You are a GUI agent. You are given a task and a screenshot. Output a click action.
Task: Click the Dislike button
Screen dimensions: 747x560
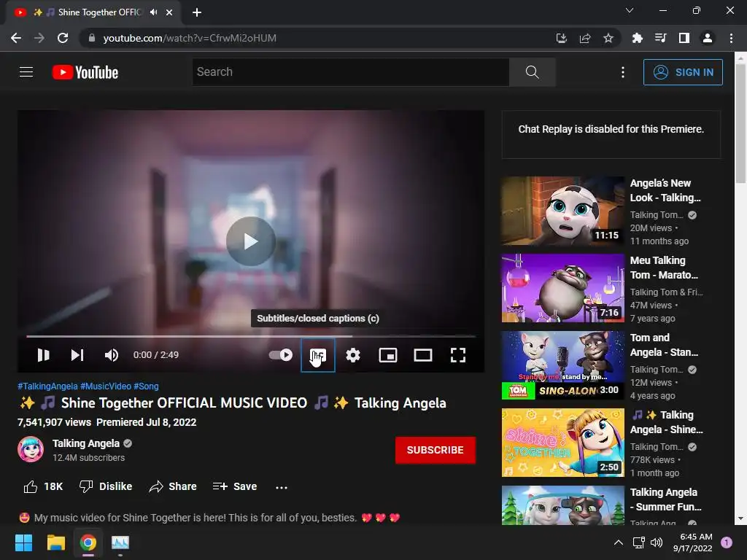106,486
